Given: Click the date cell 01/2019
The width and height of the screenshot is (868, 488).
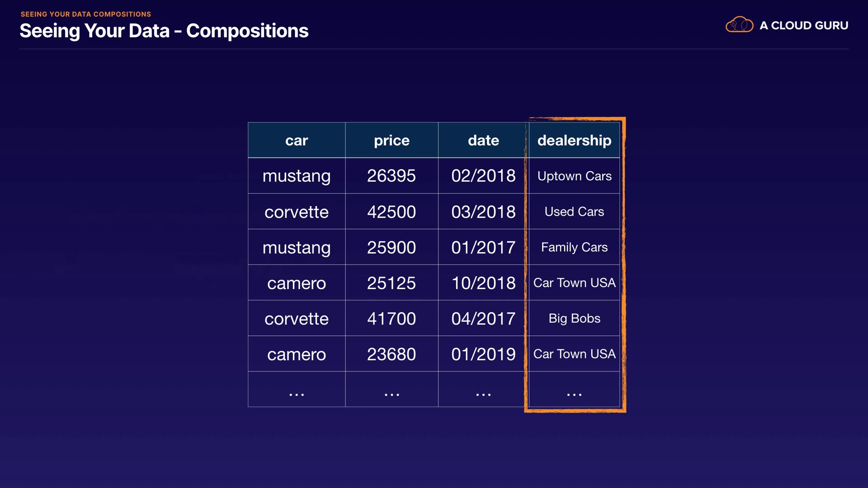Looking at the screenshot, I should coord(483,354).
